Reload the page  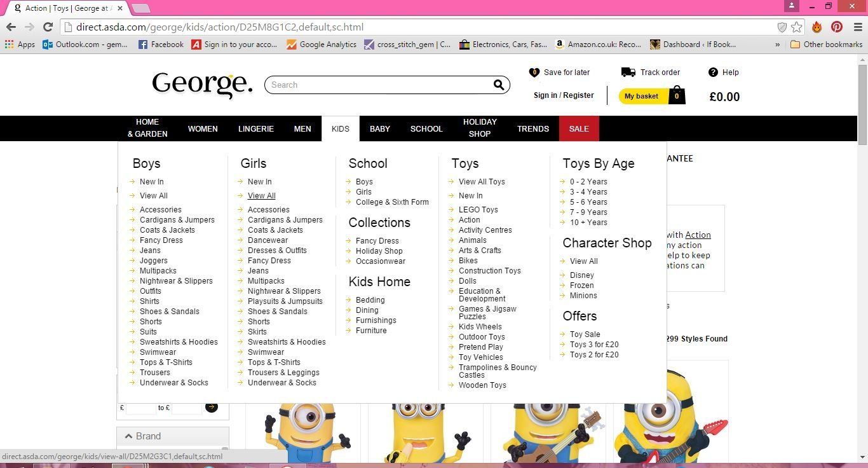tap(48, 27)
